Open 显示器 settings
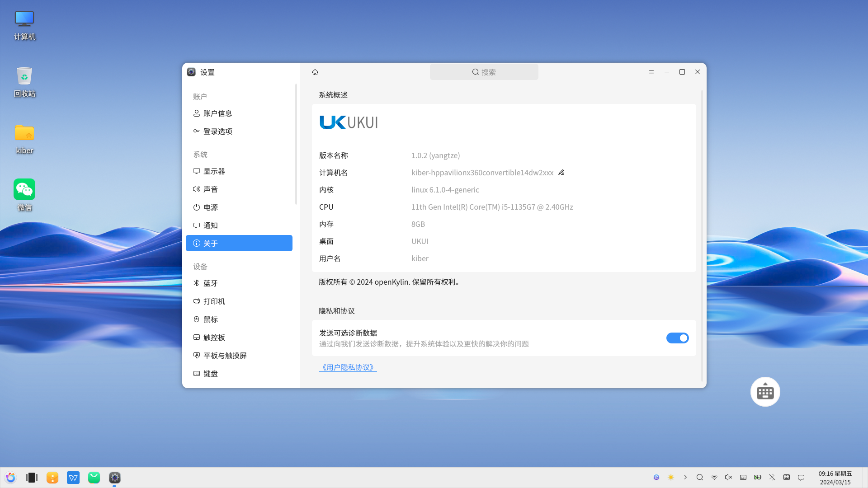Viewport: 868px width, 488px height. pyautogui.click(x=239, y=171)
